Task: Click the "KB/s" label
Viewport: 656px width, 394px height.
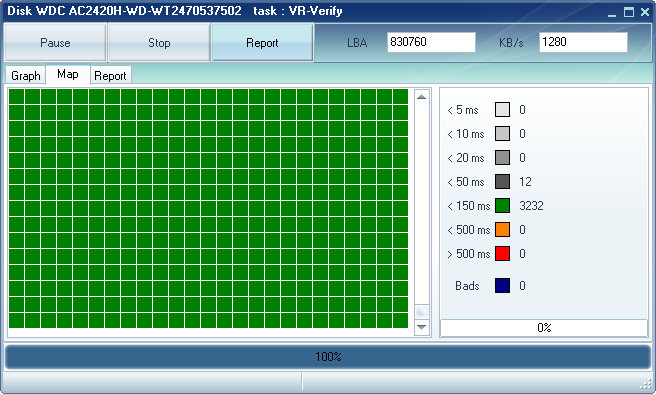Action: click(511, 43)
